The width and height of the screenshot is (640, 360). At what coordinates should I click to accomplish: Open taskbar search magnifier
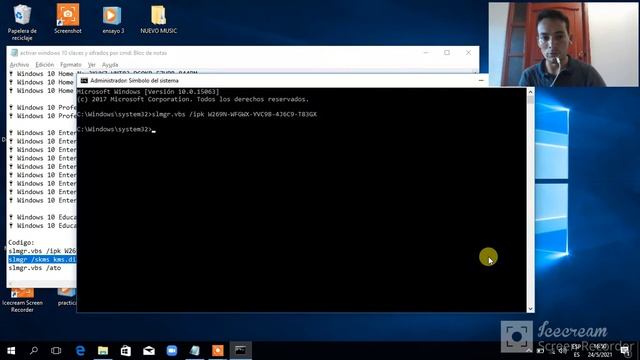click(34, 350)
